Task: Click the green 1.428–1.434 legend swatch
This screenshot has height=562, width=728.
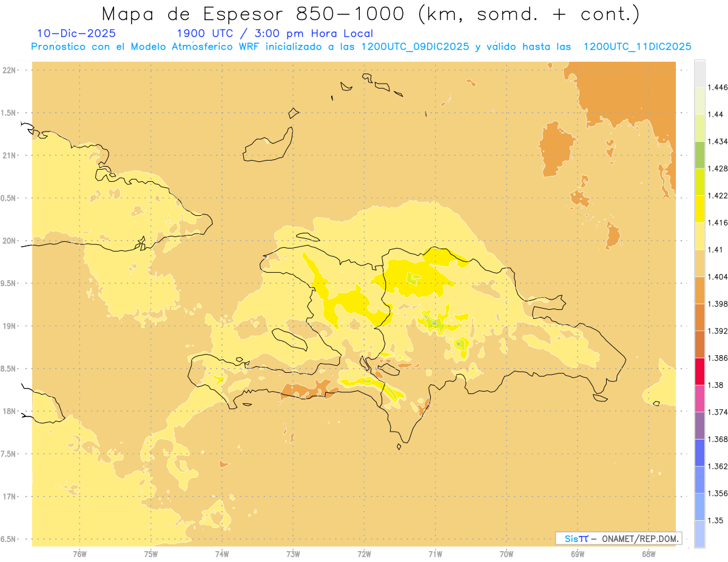Action: [x=699, y=155]
